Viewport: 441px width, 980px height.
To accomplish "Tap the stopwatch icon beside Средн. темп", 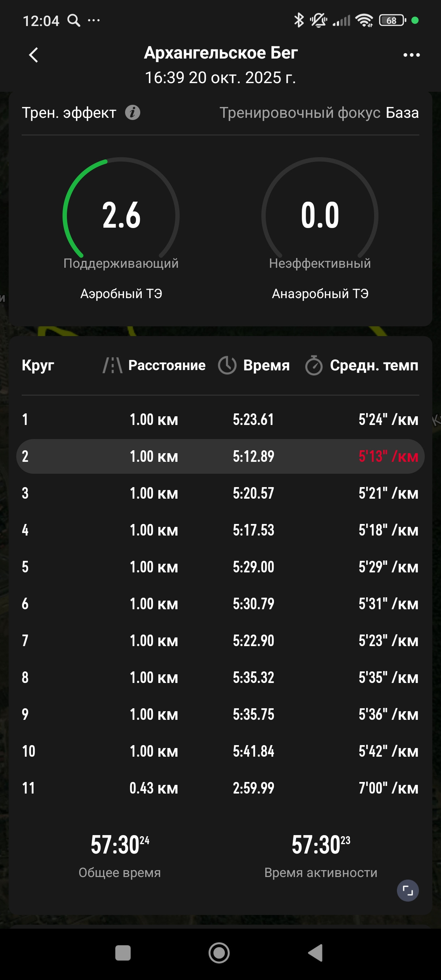I will (x=314, y=365).
